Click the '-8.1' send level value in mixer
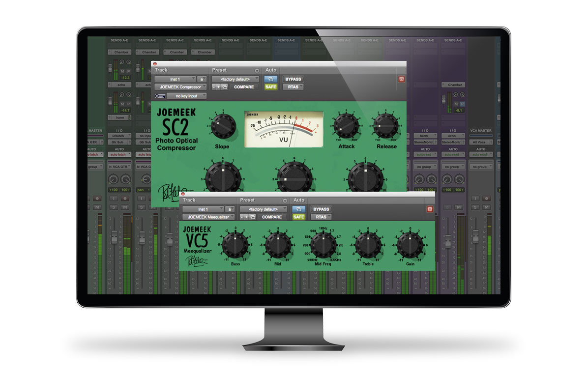Viewport: 588px width, 373px height. [x=459, y=111]
